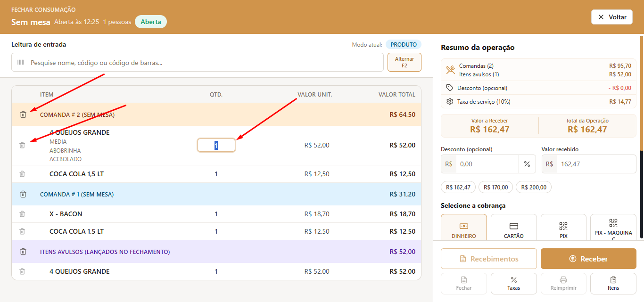Remove Coca Cola 1,5 LT from Comanda 1
644x302 pixels.
click(x=22, y=231)
